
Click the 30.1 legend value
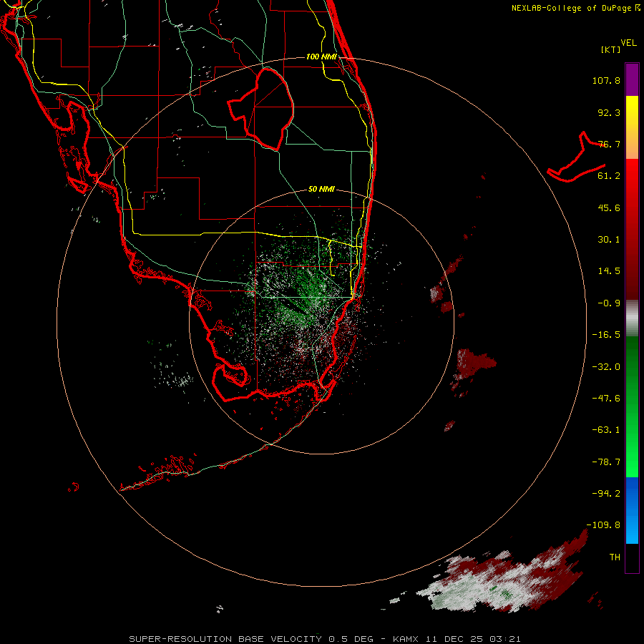(609, 240)
